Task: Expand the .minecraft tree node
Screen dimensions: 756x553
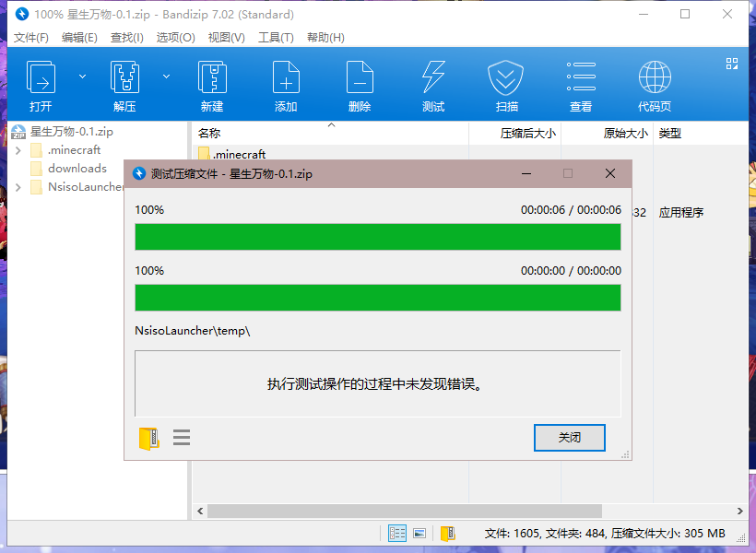Action: tap(18, 150)
